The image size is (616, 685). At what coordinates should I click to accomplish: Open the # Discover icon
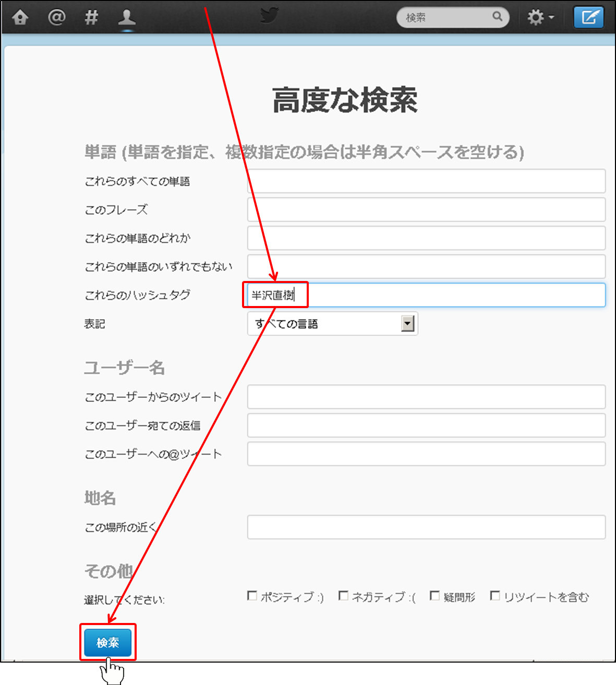(x=91, y=18)
